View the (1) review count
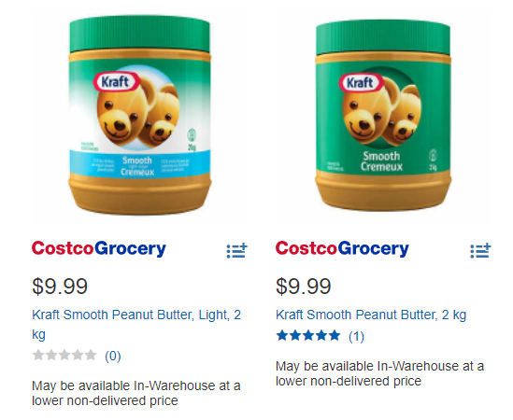 [356, 336]
